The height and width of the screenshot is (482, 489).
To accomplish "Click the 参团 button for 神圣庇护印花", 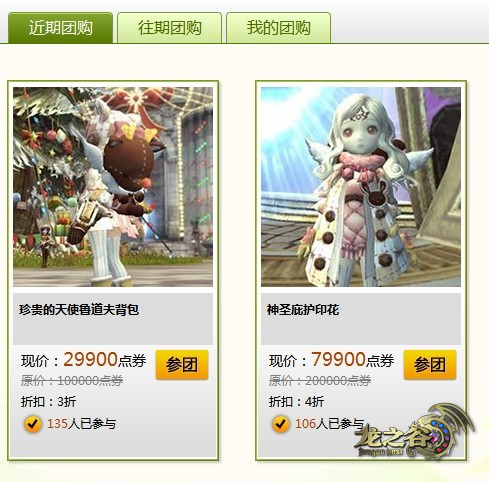I will 430,365.
